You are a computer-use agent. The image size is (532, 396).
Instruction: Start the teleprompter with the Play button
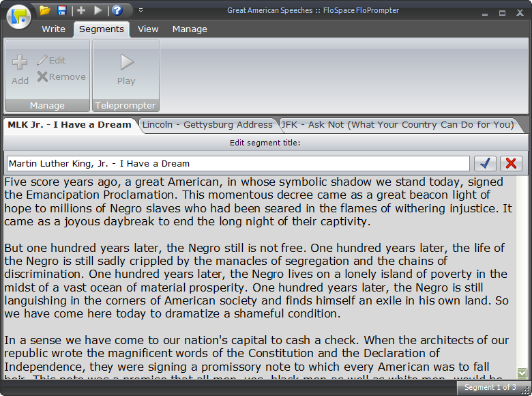click(126, 70)
